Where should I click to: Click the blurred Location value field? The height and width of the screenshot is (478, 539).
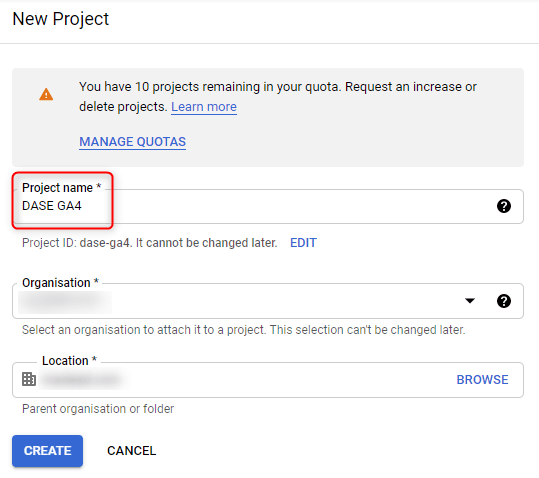[x=83, y=380]
